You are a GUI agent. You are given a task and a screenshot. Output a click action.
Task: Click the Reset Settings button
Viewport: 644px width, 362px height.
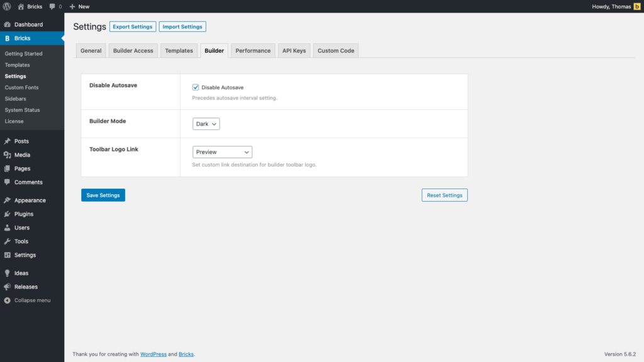445,195
